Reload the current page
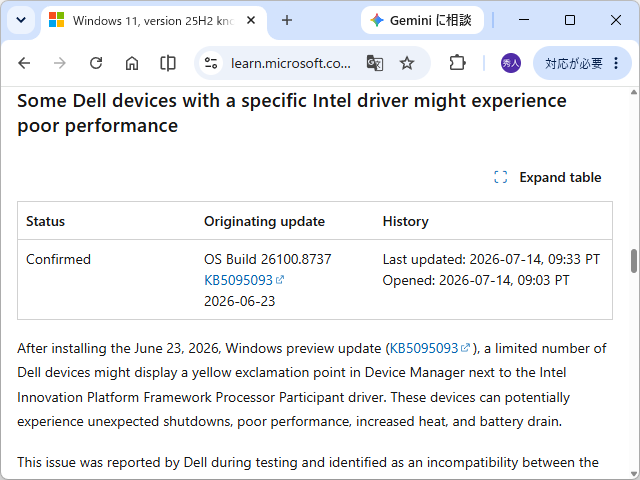The height and width of the screenshot is (480, 640). pyautogui.click(x=96, y=63)
